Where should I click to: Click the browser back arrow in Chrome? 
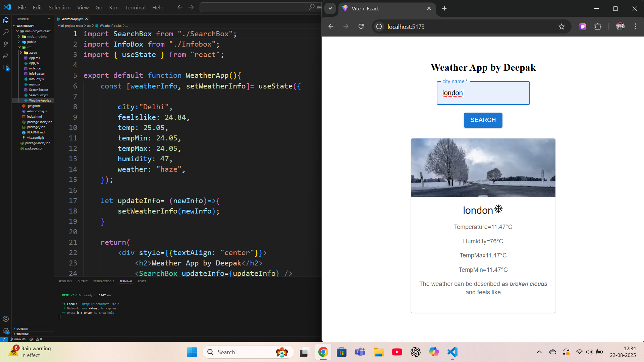point(331,26)
